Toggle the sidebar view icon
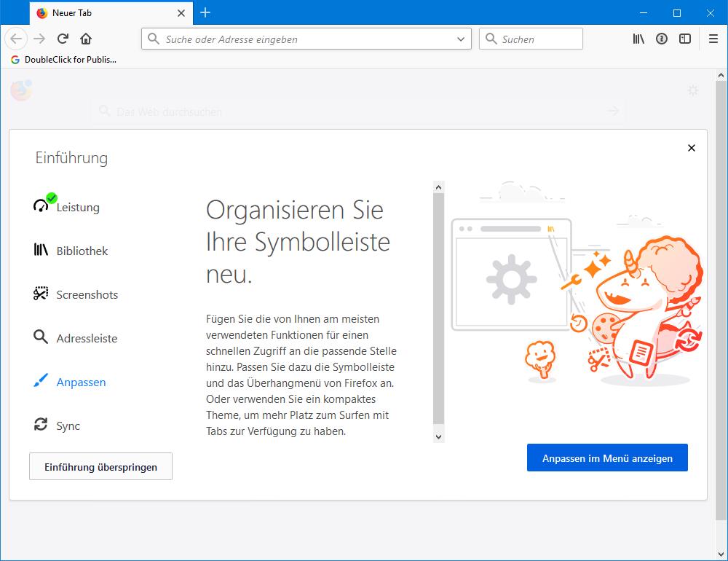The width and height of the screenshot is (728, 561). pyautogui.click(x=685, y=39)
